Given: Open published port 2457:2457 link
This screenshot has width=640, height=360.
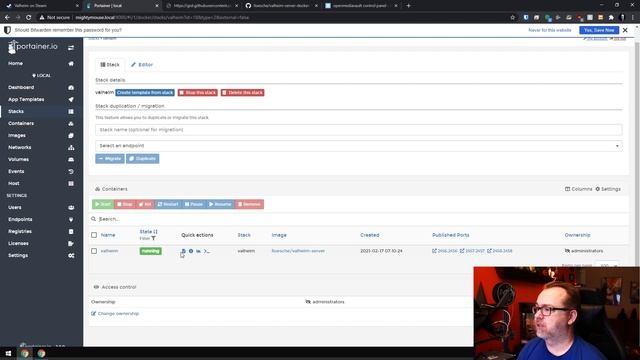Looking at the screenshot, I should pyautogui.click(x=472, y=251).
